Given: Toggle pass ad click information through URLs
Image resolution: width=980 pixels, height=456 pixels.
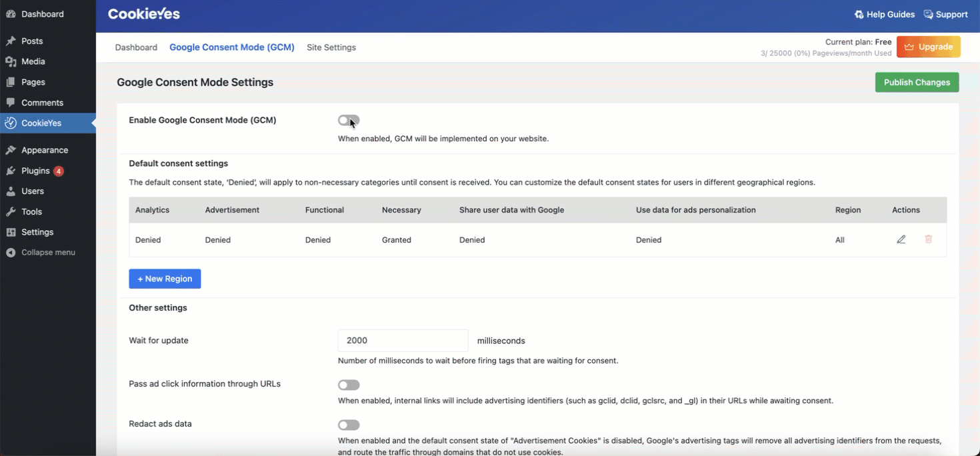Looking at the screenshot, I should pos(349,385).
